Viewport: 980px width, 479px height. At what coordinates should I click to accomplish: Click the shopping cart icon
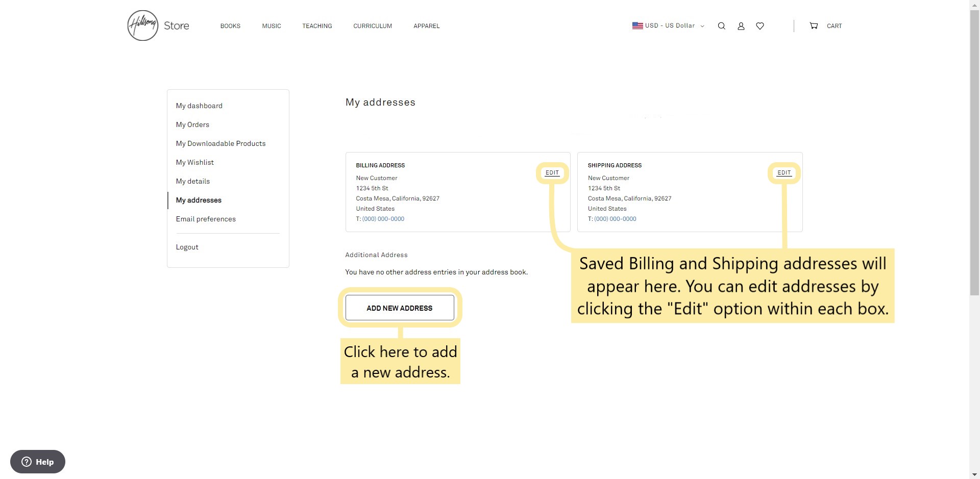(814, 26)
